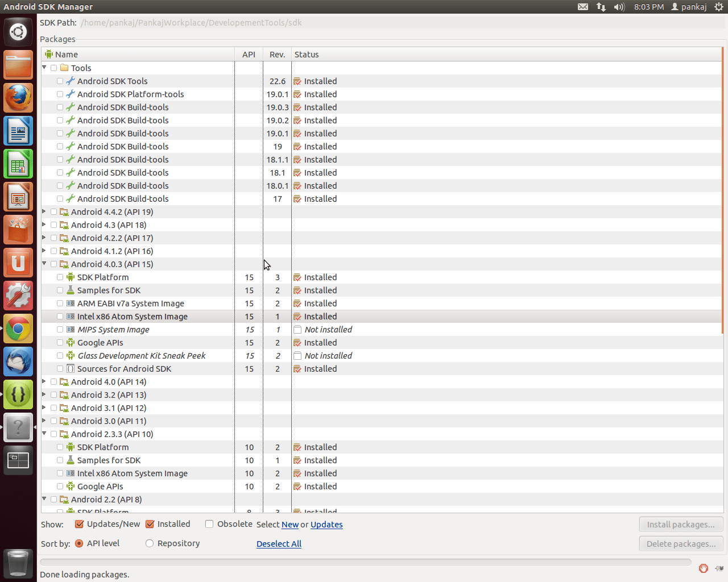Open the session gear menu
Viewport: 728px width, 582px height.
pyautogui.click(x=719, y=7)
